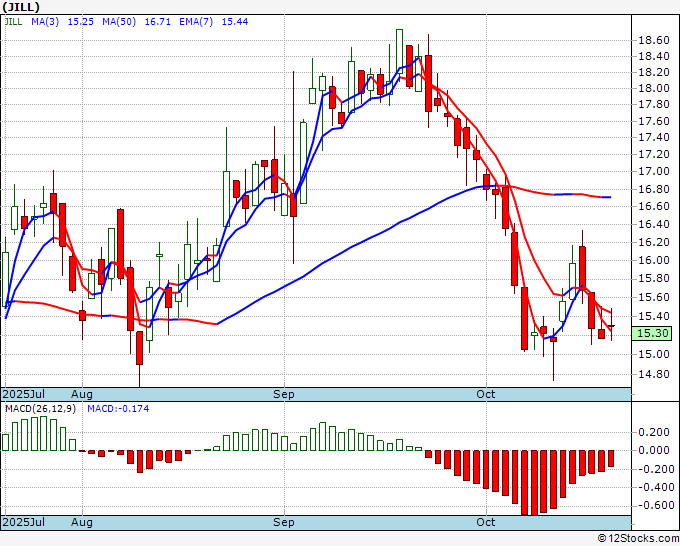
Task: Click the Sep marker on MACD panel axis
Action: pyautogui.click(x=285, y=522)
